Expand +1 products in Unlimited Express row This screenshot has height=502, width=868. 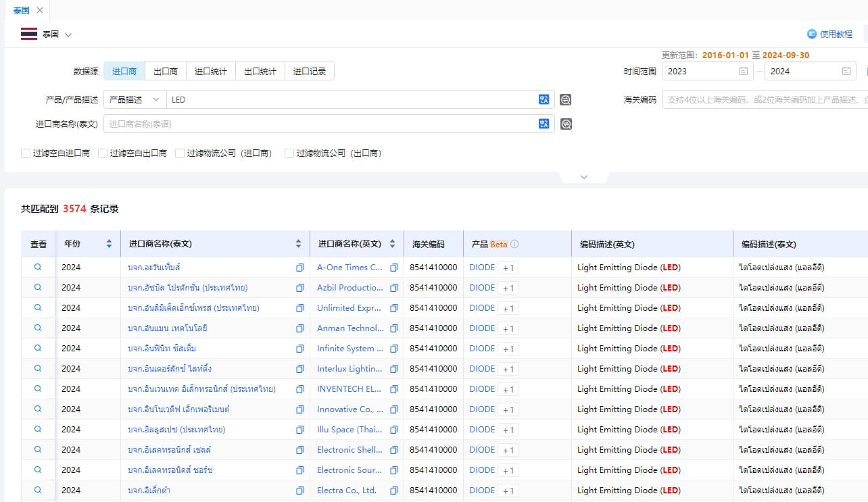508,308
